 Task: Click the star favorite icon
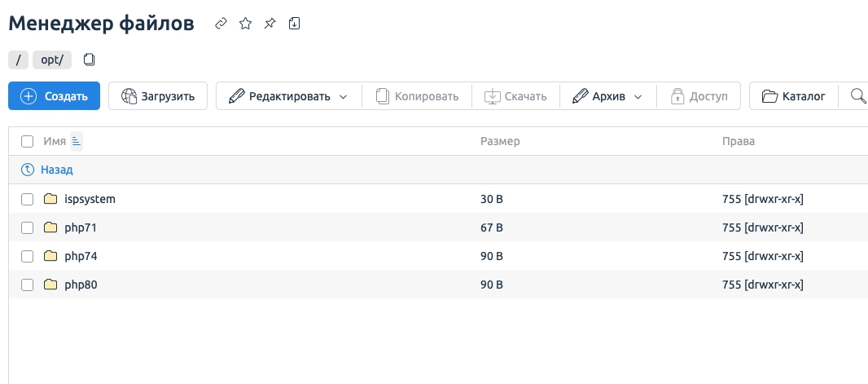click(244, 24)
